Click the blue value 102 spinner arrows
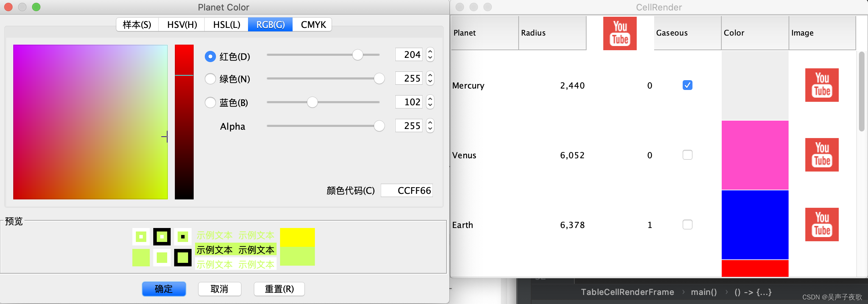The image size is (868, 304). click(x=430, y=102)
